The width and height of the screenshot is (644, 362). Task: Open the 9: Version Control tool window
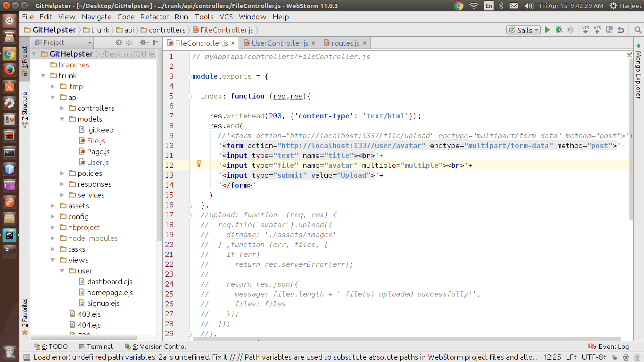(156, 346)
